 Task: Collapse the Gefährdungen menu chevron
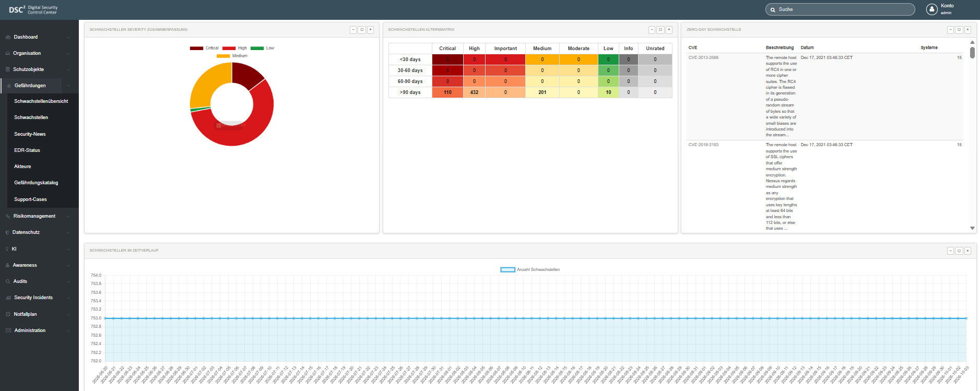[68, 86]
